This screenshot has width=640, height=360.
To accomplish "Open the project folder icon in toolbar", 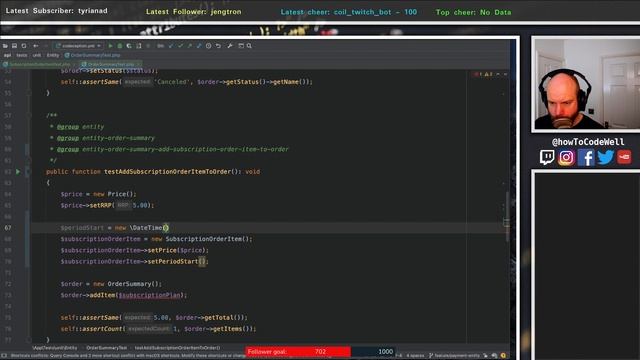I will (x=5, y=46).
